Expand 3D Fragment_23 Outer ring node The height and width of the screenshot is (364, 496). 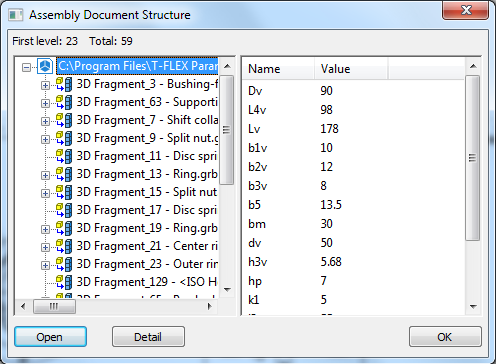coord(45,265)
